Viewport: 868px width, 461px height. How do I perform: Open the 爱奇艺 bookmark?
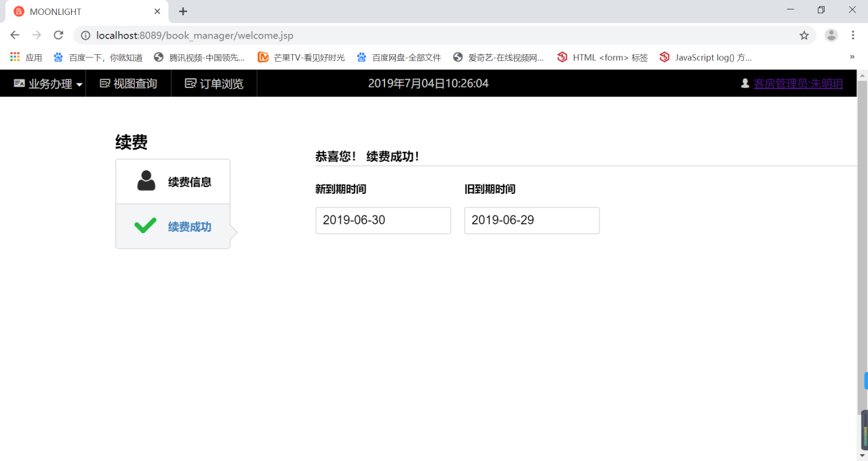point(498,58)
